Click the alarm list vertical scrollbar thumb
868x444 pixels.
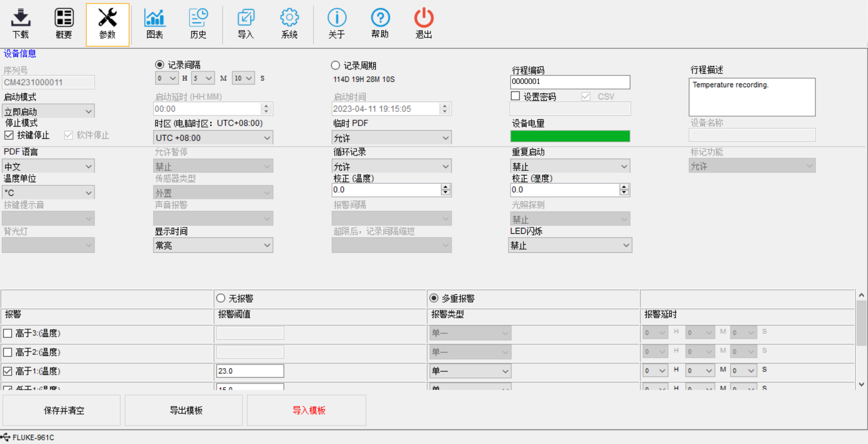[862, 324]
